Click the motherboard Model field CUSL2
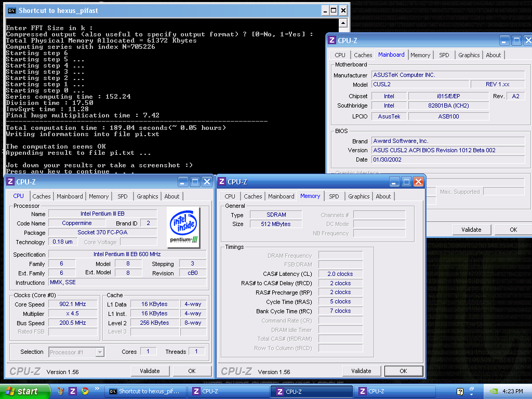 [x=420, y=84]
